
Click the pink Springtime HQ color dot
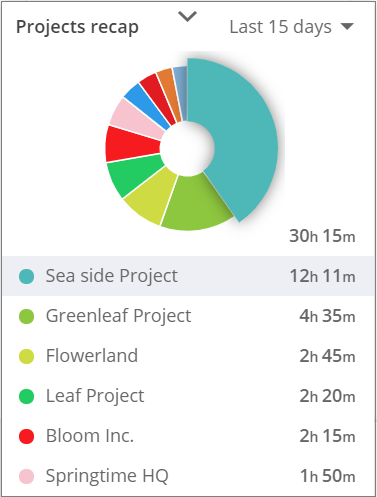[26, 476]
